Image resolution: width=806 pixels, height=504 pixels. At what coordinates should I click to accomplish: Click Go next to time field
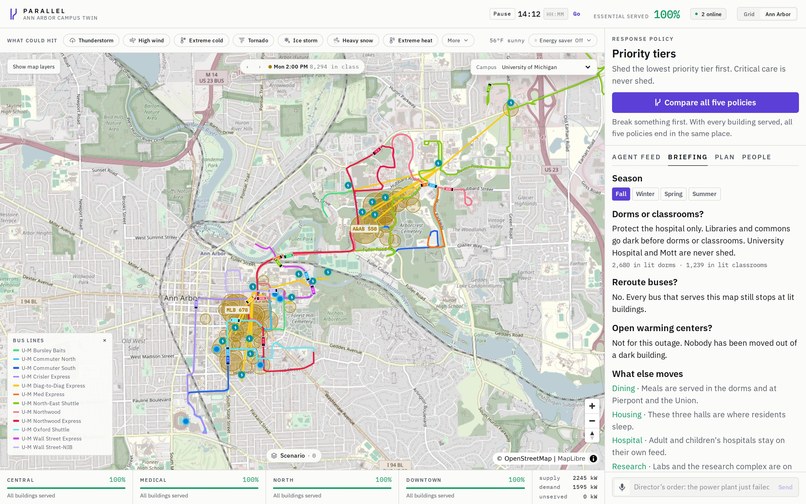(577, 14)
